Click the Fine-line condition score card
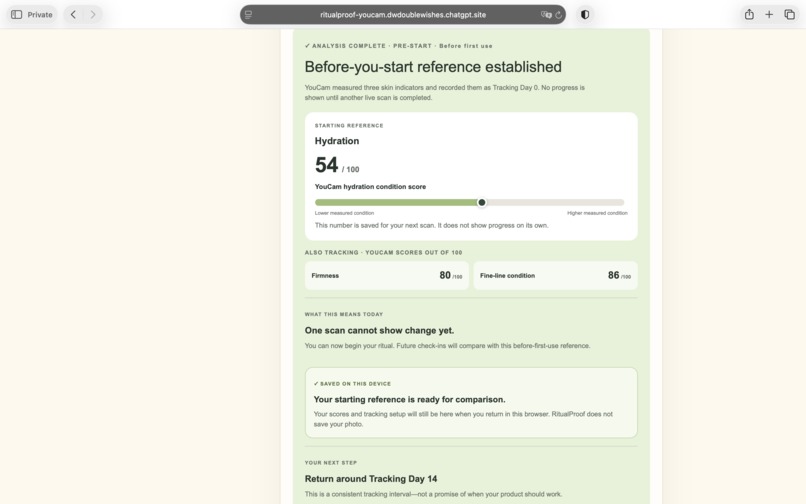Screen dimensions: 806x504 point(555,276)
